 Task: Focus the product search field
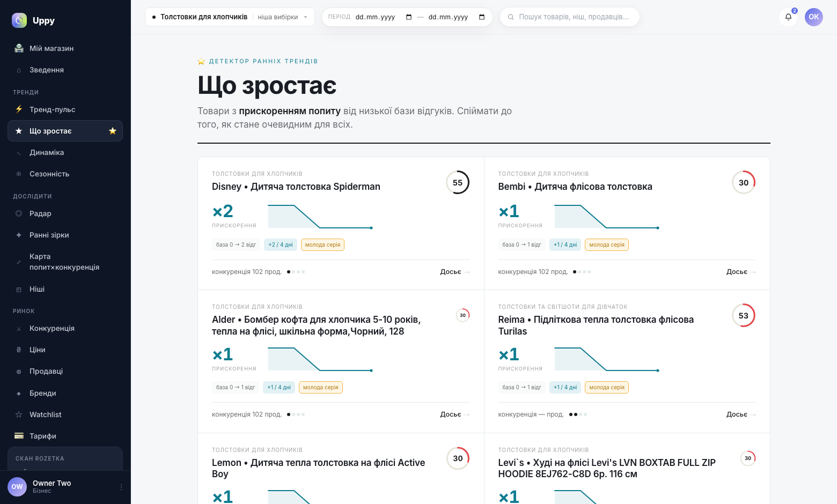click(x=570, y=17)
